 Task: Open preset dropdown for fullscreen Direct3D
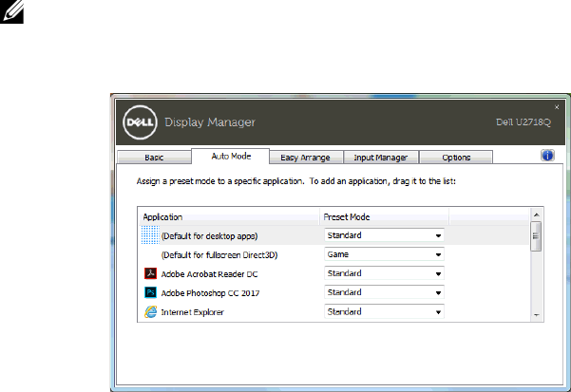[384, 254]
